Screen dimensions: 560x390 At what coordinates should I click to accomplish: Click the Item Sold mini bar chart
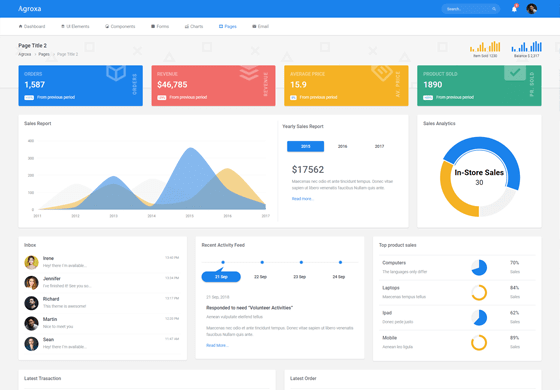pyautogui.click(x=485, y=47)
